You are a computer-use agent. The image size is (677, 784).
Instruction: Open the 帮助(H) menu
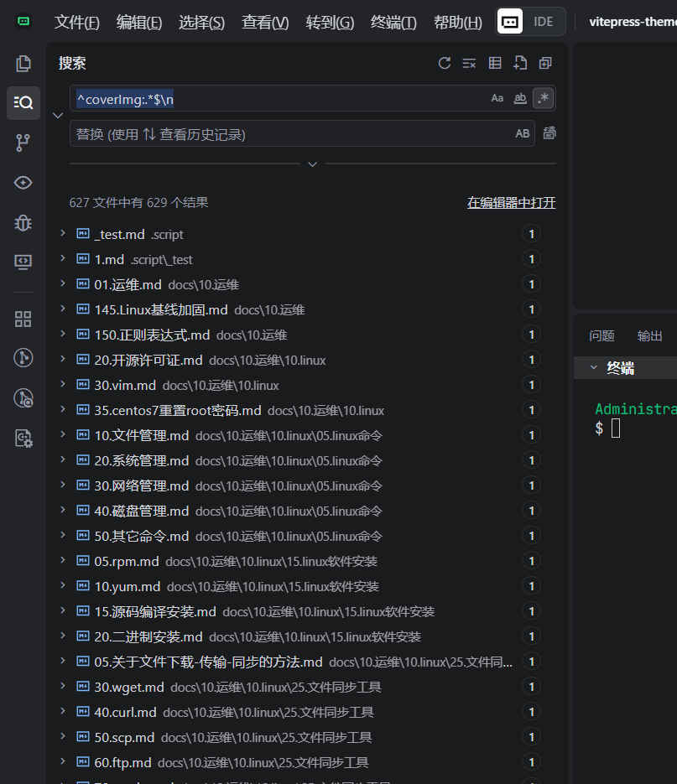click(458, 22)
